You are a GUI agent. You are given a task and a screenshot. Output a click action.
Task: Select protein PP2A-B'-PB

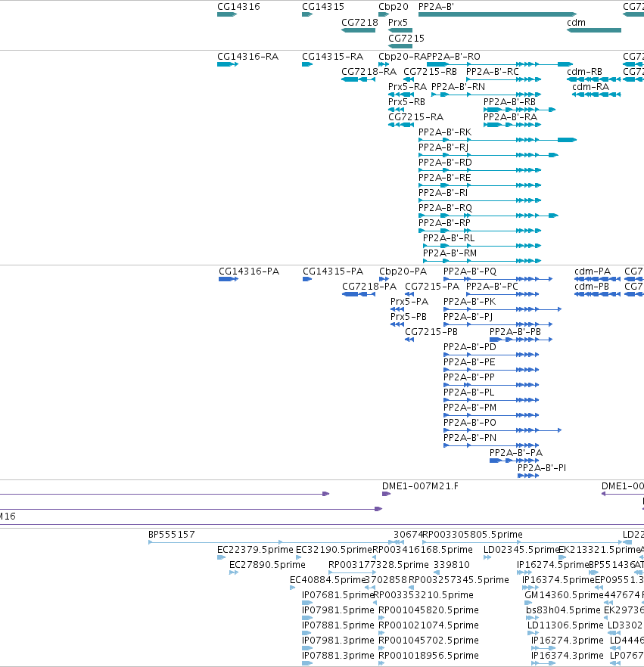[x=515, y=332]
